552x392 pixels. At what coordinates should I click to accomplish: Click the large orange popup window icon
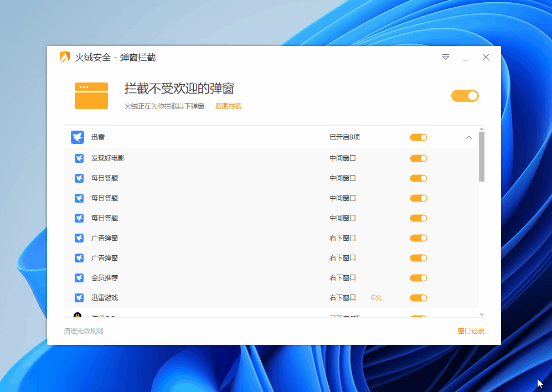91,96
